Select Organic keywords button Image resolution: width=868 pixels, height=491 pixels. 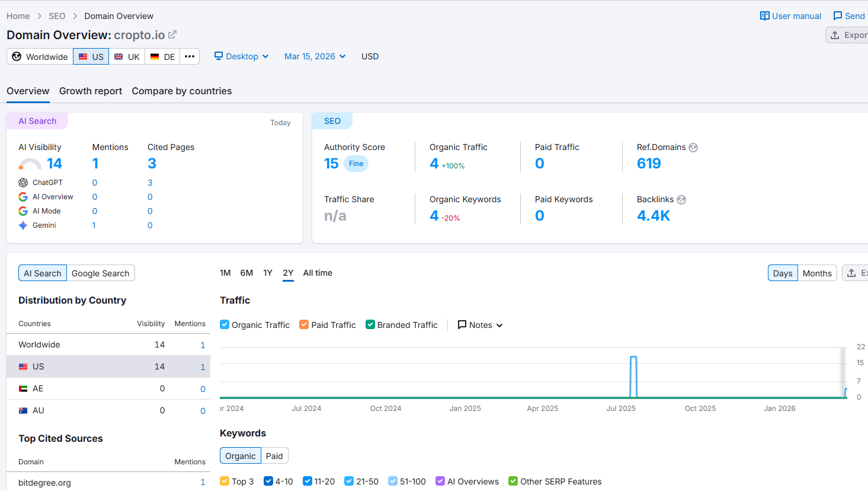(241, 455)
